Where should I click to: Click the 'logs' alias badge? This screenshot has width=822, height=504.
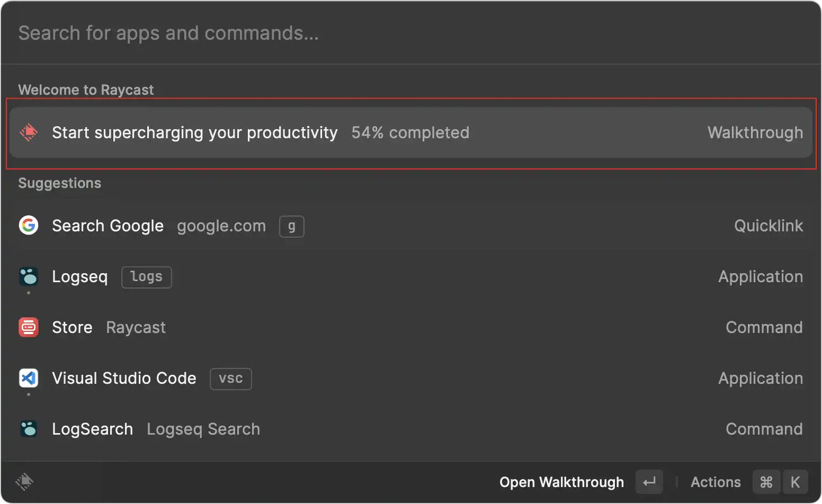click(x=147, y=277)
